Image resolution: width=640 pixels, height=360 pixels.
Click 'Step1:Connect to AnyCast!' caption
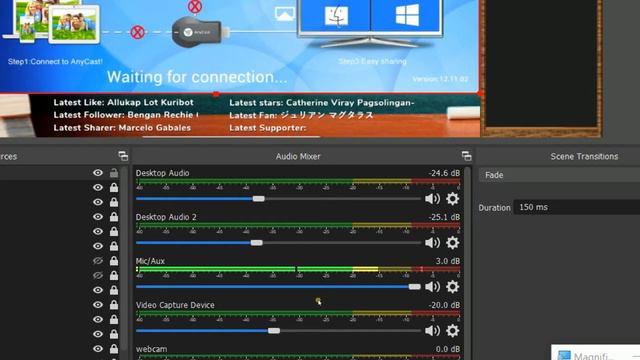pos(55,62)
